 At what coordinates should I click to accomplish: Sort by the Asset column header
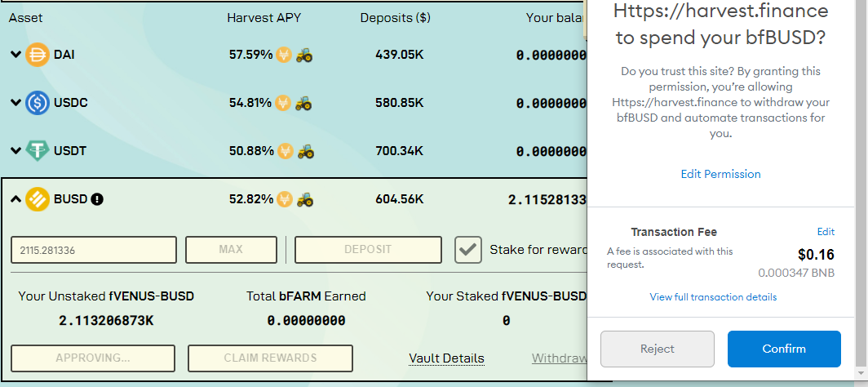click(25, 18)
